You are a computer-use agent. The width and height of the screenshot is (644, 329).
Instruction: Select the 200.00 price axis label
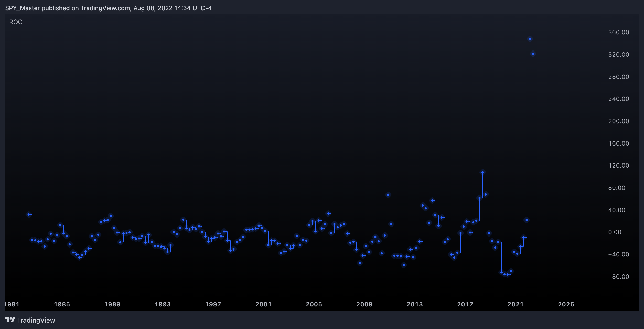(619, 121)
